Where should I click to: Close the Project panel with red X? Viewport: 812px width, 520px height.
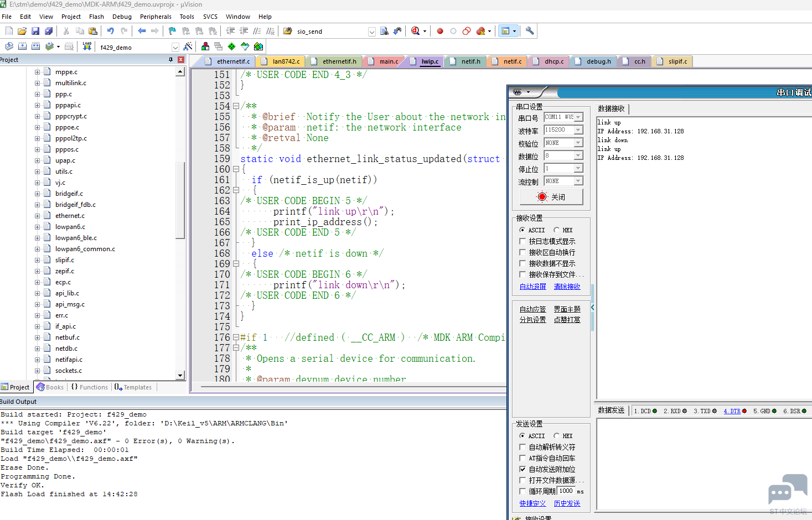click(180, 60)
